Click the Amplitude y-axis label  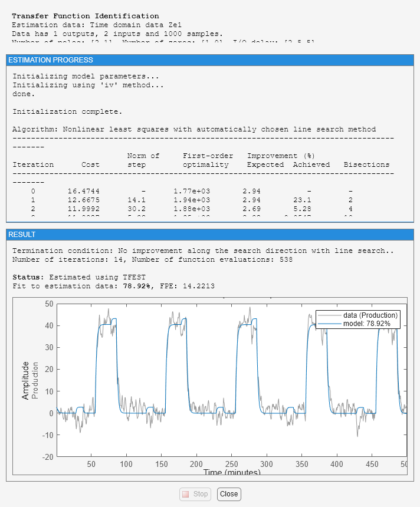(x=25, y=381)
